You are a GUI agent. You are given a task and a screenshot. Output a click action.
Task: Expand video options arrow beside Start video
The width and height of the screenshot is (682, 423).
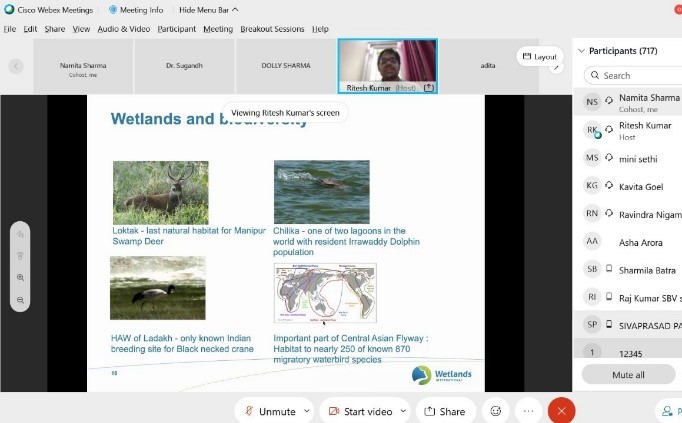(403, 411)
